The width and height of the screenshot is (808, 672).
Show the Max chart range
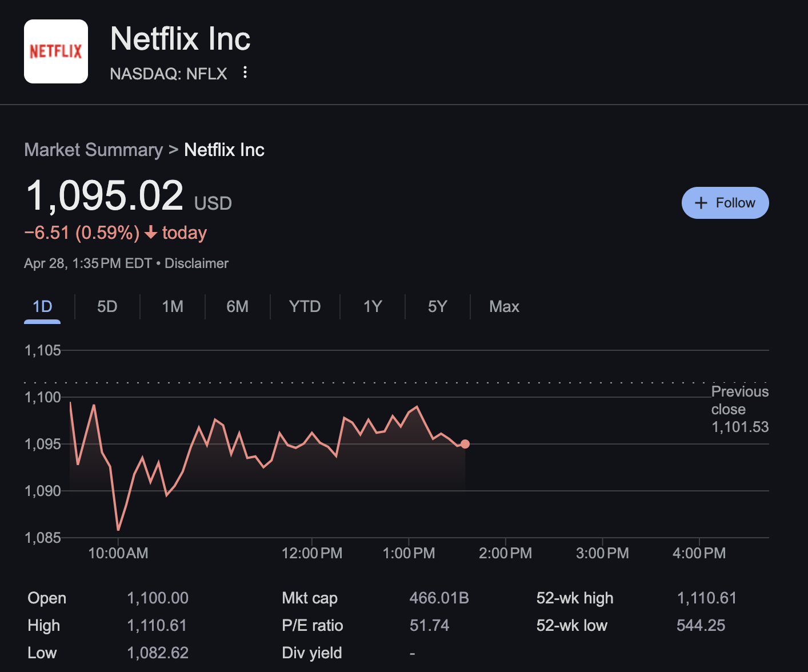click(504, 307)
